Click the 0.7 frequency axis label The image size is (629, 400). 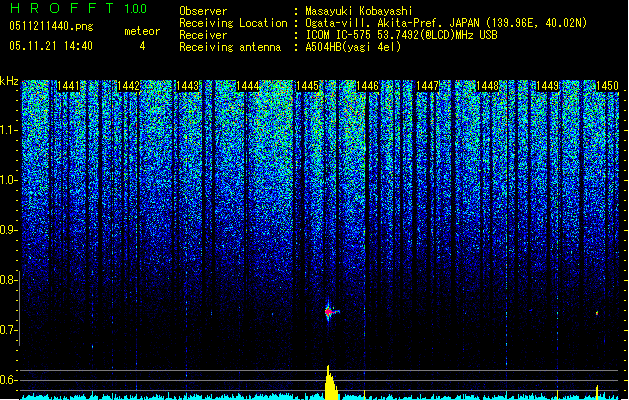(8, 330)
